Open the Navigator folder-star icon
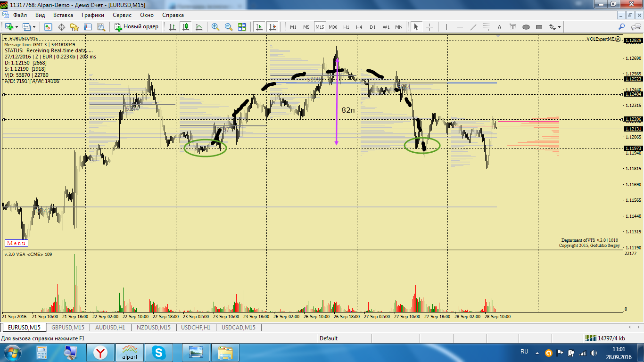The width and height of the screenshot is (644, 362). [74, 27]
